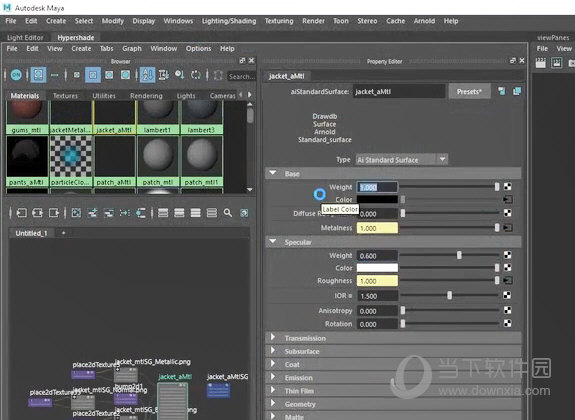Open the Base Color input connection icon
Viewport: 575px width, 420px height.
508,200
